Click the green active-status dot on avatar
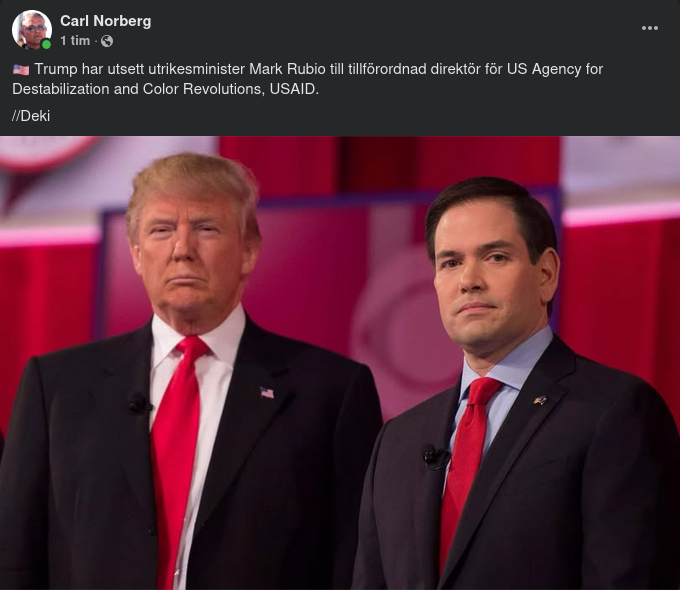Image resolution: width=680 pixels, height=590 pixels. point(46,44)
